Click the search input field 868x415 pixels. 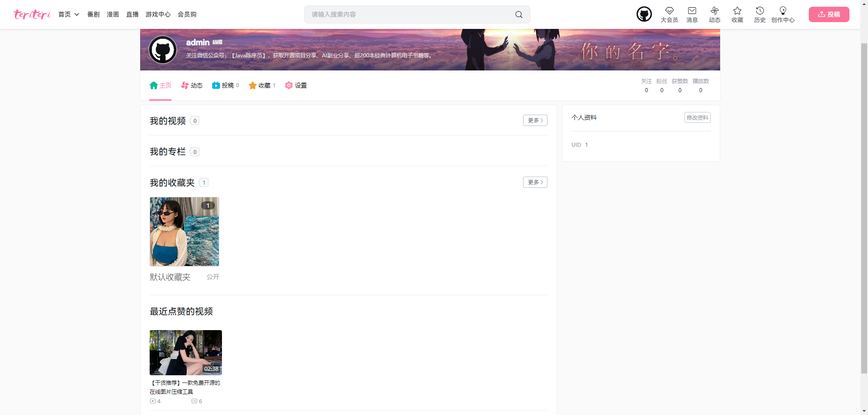click(409, 14)
